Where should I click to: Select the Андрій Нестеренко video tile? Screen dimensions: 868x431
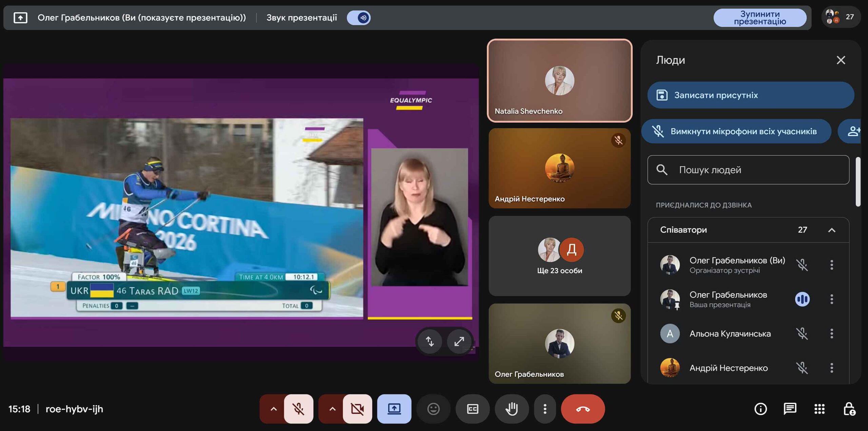(559, 168)
